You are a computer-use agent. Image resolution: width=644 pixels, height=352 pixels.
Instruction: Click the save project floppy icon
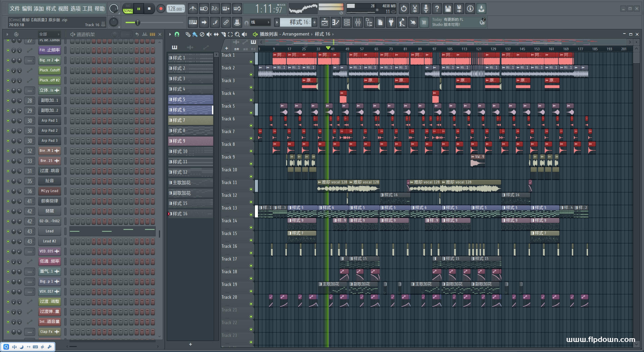coord(448,9)
